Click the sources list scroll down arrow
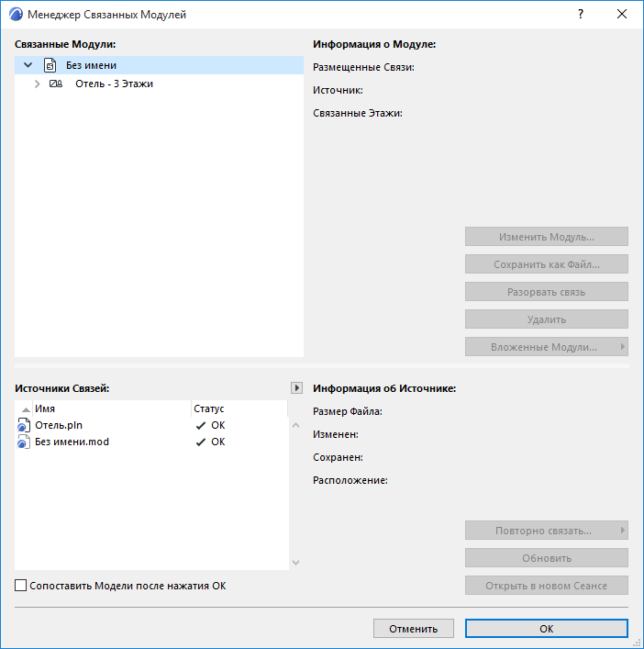Screen dimensions: 644x649 click(x=295, y=563)
